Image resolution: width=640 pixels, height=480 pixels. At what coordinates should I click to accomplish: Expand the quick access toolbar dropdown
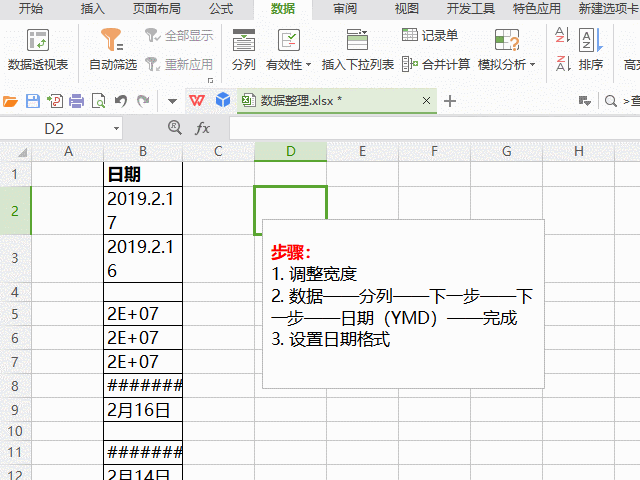click(x=172, y=101)
